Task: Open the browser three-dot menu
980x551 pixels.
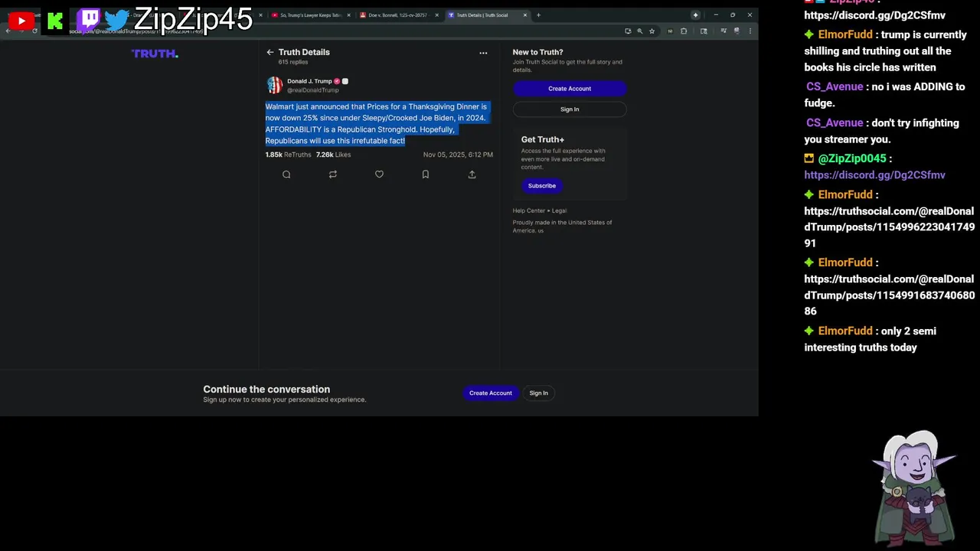Action: tap(750, 31)
